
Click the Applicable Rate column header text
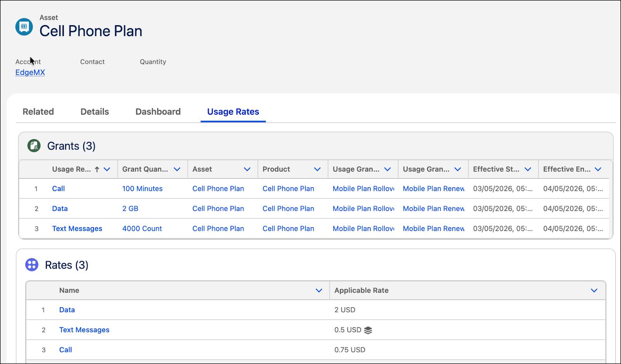click(x=361, y=290)
